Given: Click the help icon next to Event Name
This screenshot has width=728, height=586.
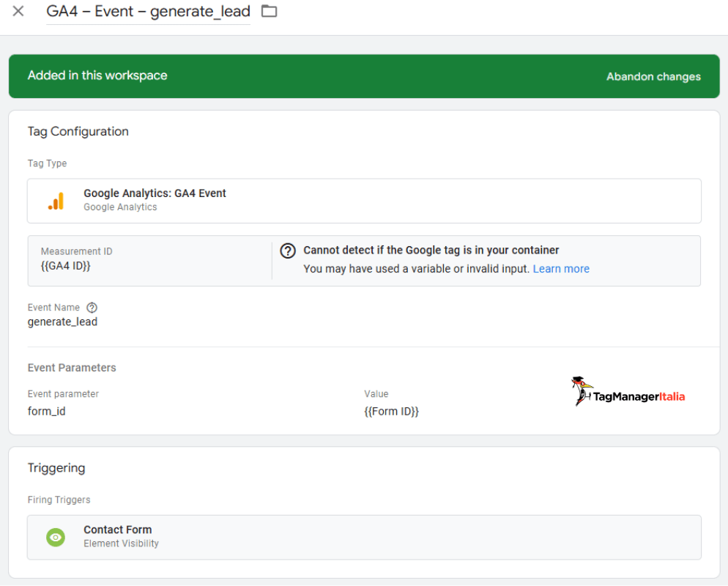Looking at the screenshot, I should coord(92,308).
